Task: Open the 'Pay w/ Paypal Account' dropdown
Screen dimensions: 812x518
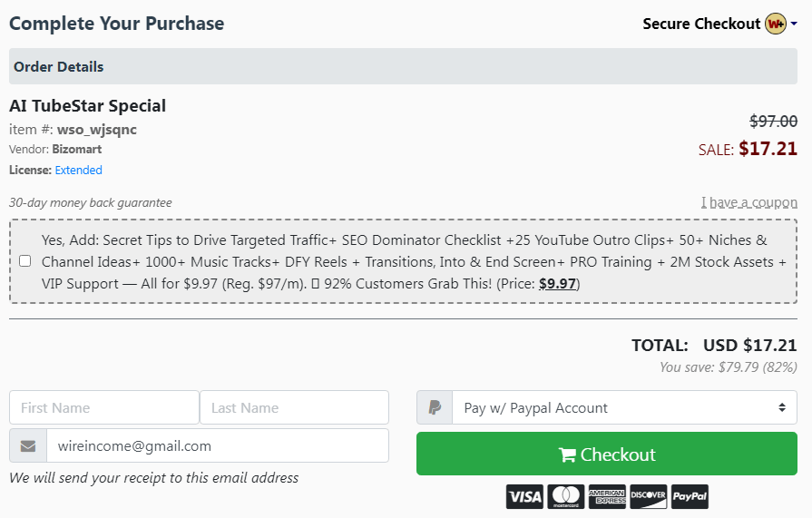Action: [624, 407]
